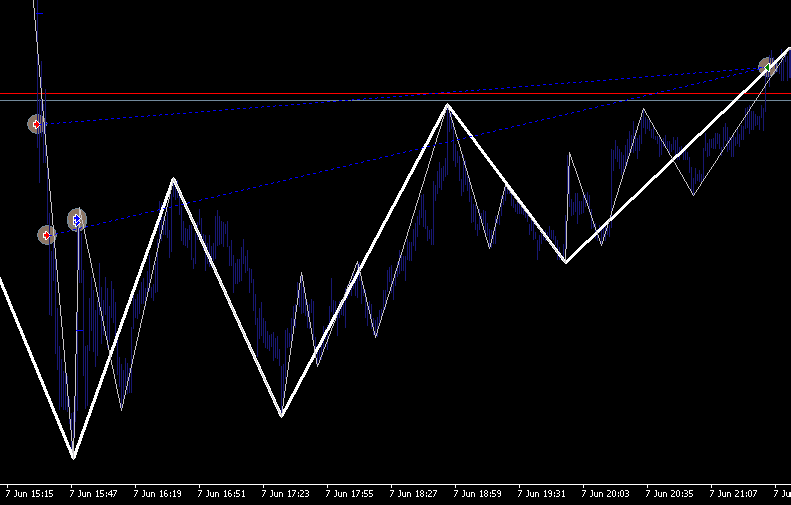Click the '7 Jun 15:15' time label
The width and height of the screenshot is (791, 505).
(30, 493)
